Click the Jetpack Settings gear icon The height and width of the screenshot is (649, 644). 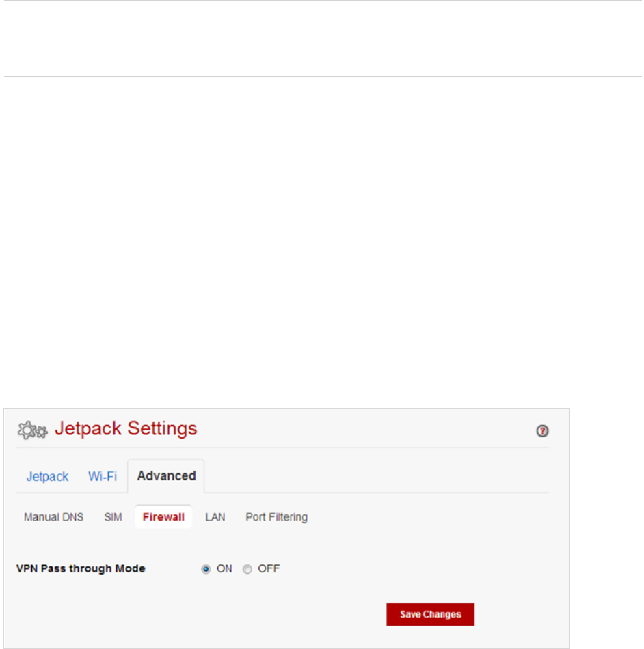[x=32, y=430]
